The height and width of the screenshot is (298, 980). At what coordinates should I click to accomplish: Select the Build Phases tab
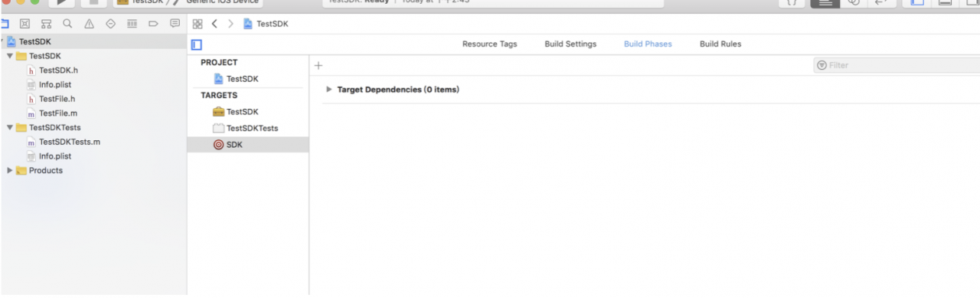click(x=648, y=44)
